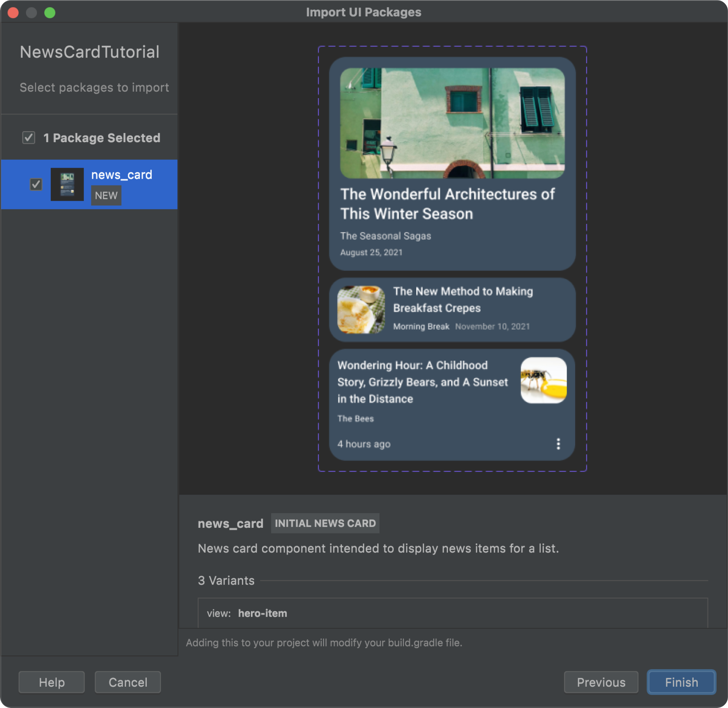Click the news_card package thumbnail icon
Screen dimensions: 728x708
(68, 184)
